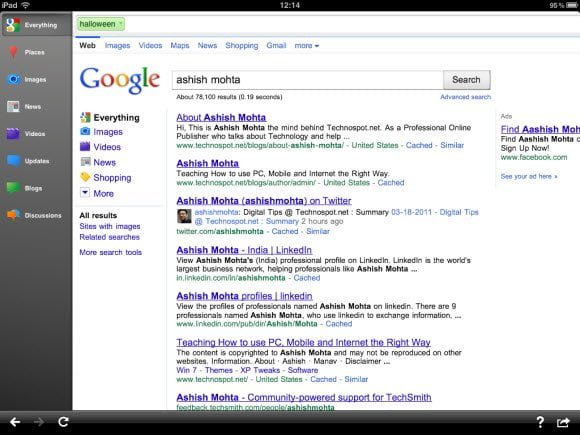Select the Images camera icon in sidebar

pyautogui.click(x=13, y=79)
